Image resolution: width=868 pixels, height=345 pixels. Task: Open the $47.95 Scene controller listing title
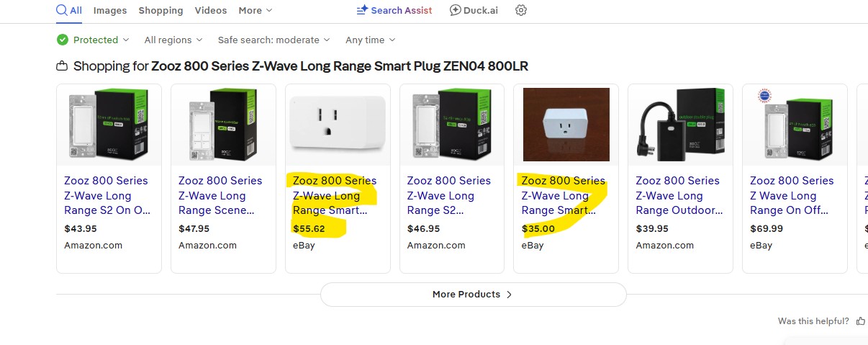220,195
